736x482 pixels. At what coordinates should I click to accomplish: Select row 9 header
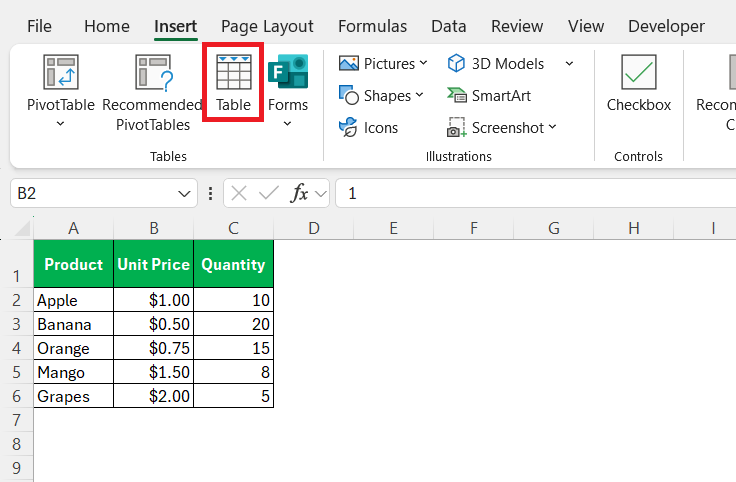pyautogui.click(x=16, y=468)
